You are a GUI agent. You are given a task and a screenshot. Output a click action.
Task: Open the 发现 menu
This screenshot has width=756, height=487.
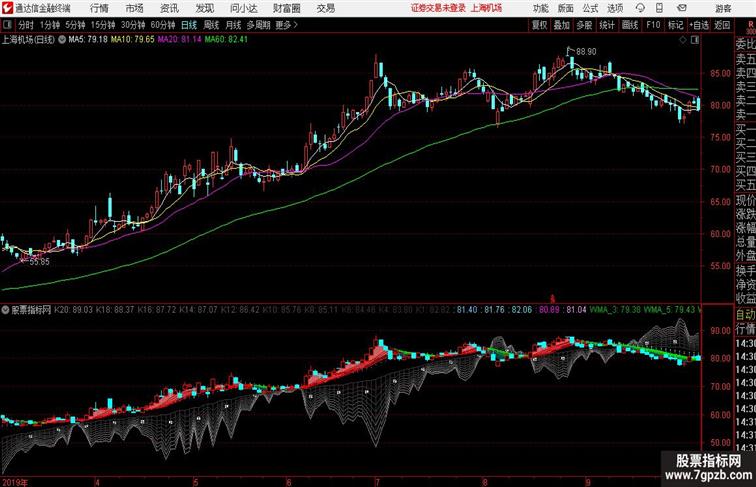click(x=204, y=8)
